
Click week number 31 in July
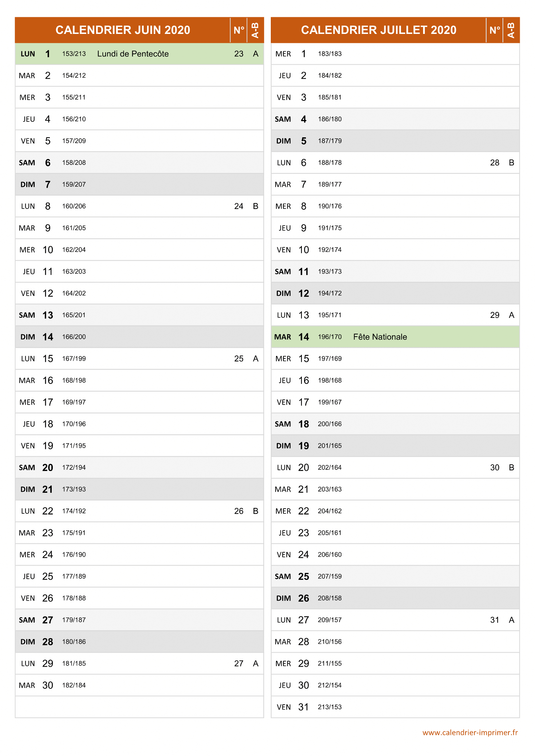(495, 620)
